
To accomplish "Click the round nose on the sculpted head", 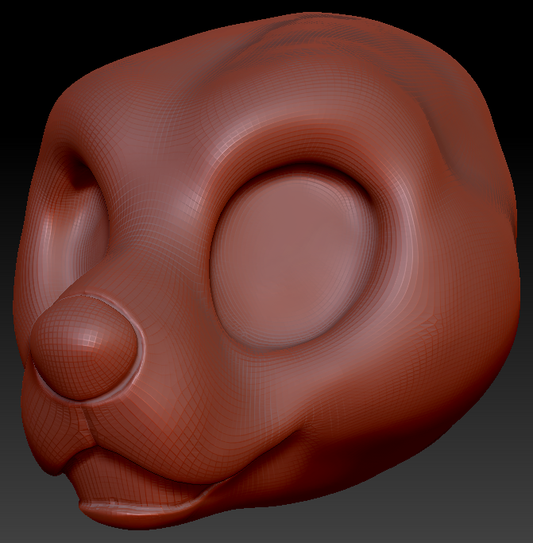I will click(84, 348).
